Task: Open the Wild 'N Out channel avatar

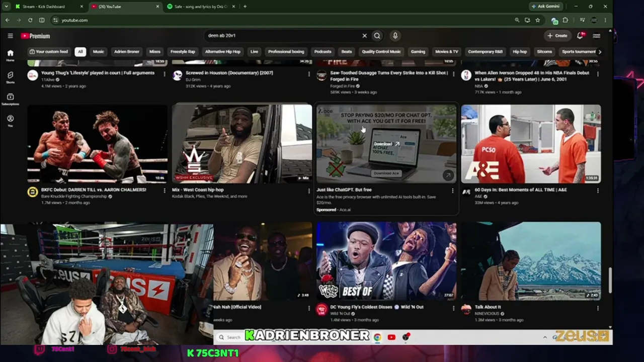Action: [321, 309]
